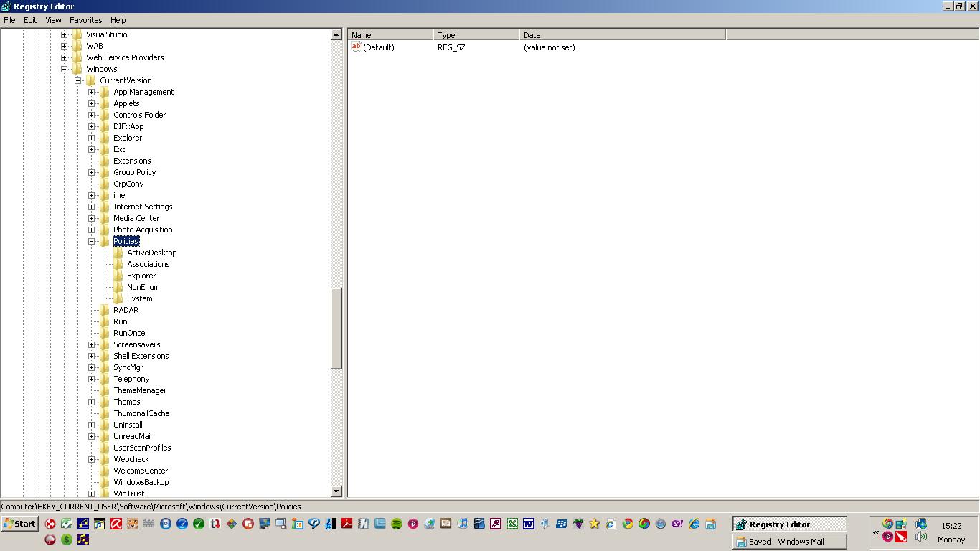Expand the Internet Settings key
Screen dimensions: 980x551
click(92, 207)
